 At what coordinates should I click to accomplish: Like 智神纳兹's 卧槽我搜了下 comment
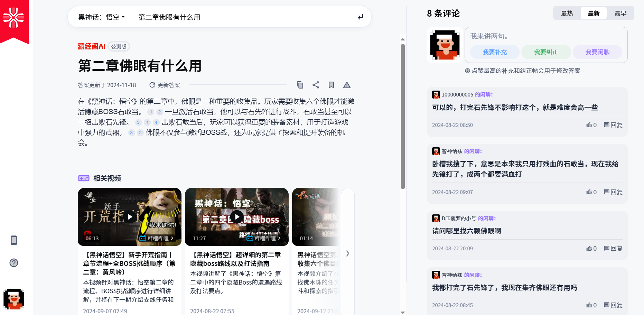tap(591, 192)
